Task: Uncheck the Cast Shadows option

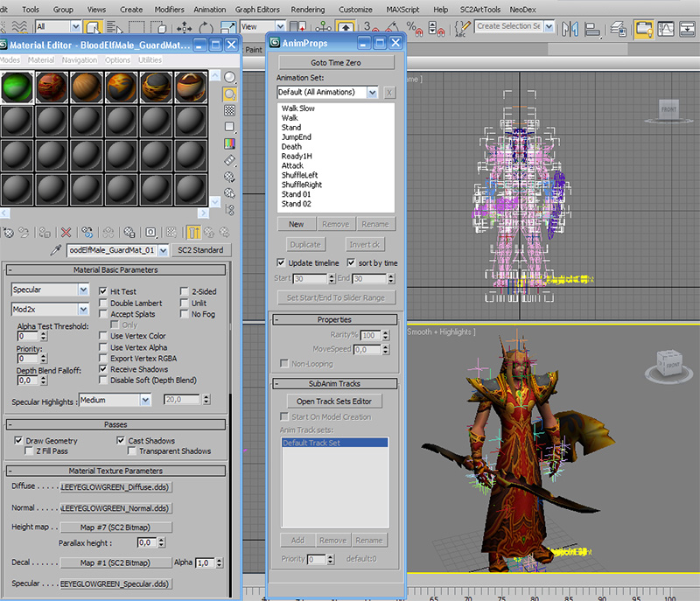Action: 121,440
